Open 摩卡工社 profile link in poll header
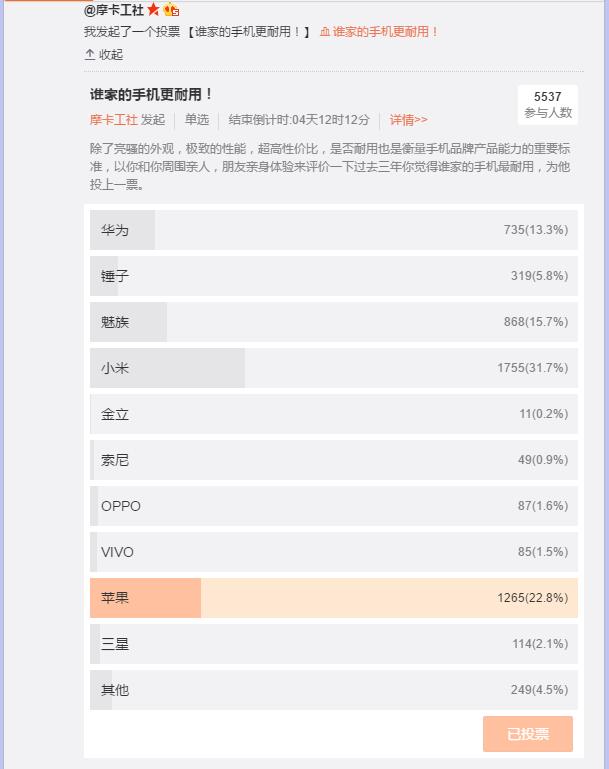Viewport: 609px width, 769px height. (113, 120)
